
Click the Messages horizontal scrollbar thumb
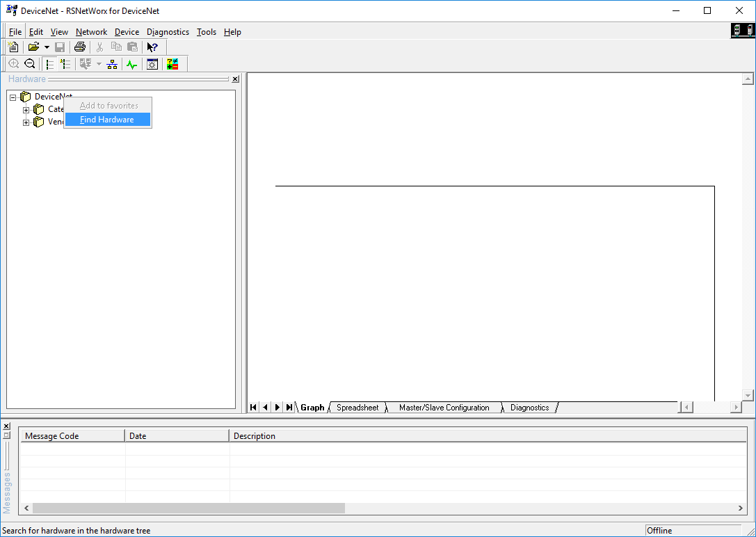[189, 508]
